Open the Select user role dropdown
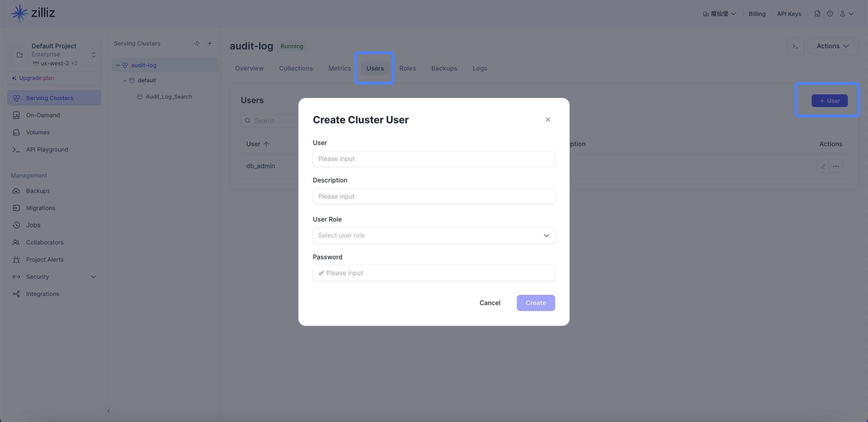868x422 pixels. tap(434, 236)
